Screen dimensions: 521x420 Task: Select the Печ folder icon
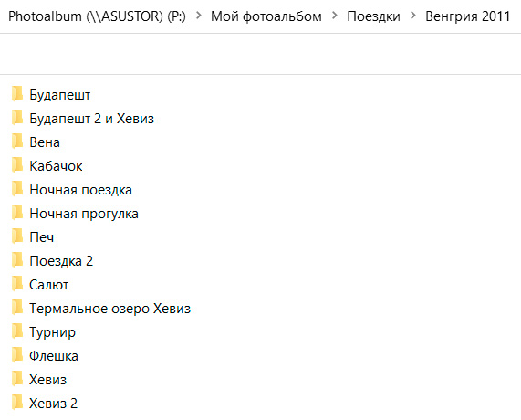coord(17,236)
